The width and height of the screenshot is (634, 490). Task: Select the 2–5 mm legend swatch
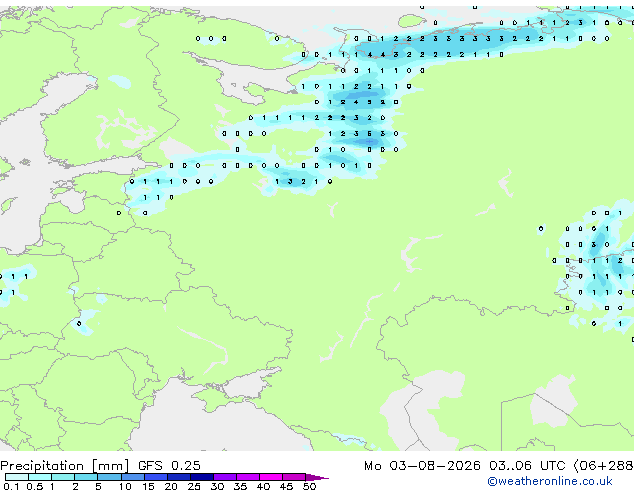[x=86, y=477]
